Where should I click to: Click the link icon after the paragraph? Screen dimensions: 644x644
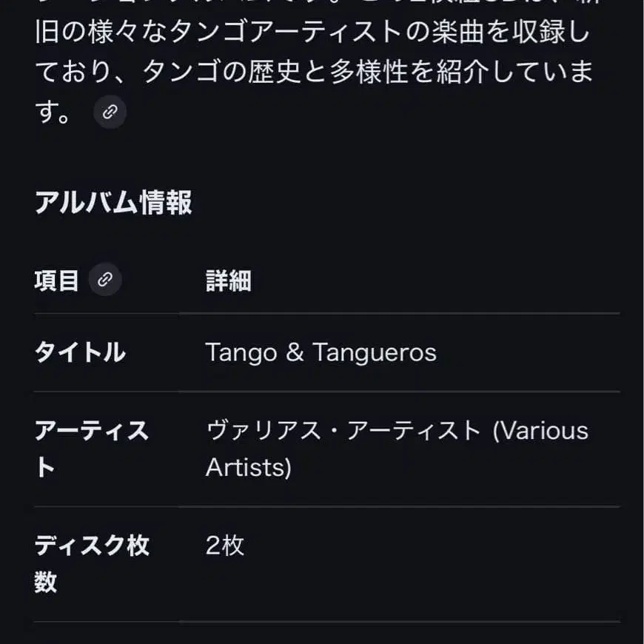click(110, 113)
